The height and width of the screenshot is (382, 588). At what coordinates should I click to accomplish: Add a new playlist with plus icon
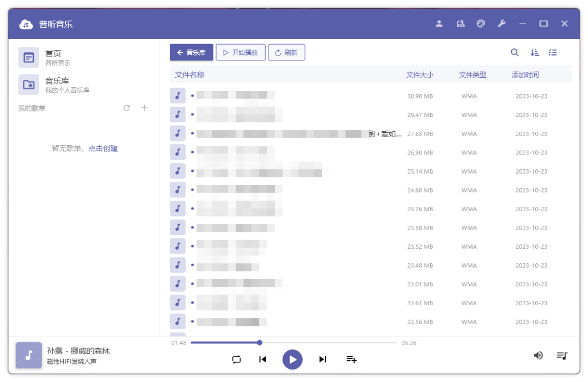pyautogui.click(x=145, y=108)
